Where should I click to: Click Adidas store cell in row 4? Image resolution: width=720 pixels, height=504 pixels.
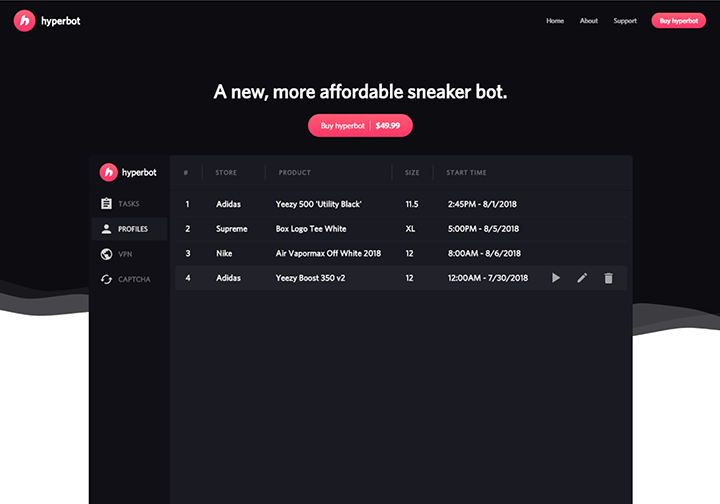[x=228, y=278]
